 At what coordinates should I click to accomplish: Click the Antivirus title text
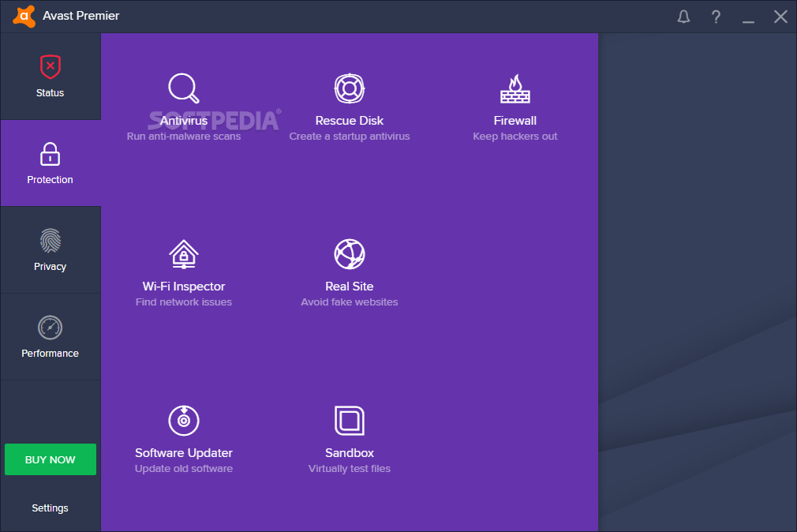[x=184, y=121]
